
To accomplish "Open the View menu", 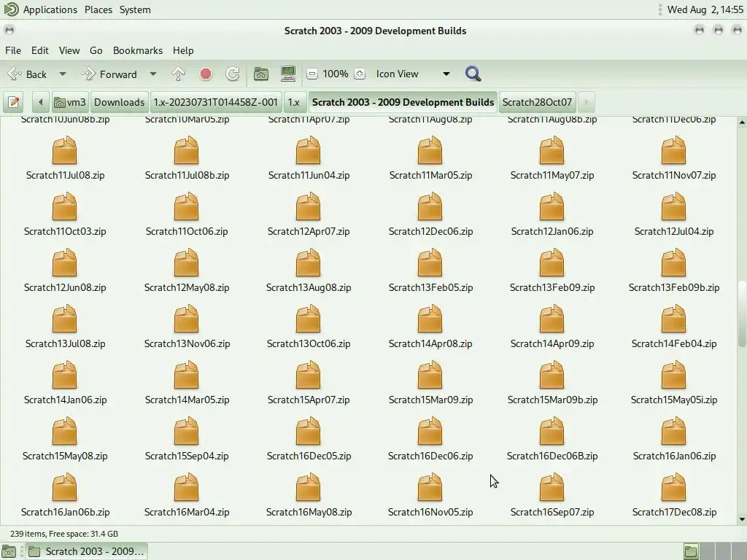I will (x=69, y=50).
